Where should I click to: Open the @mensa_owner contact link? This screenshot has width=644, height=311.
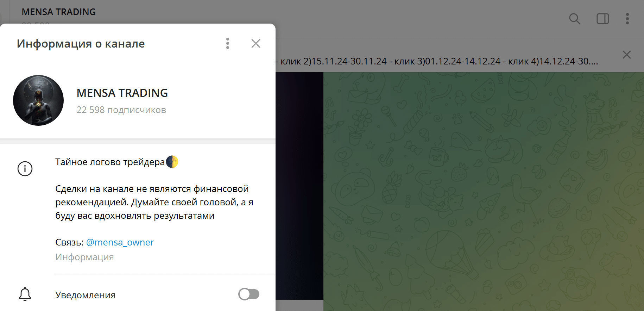(x=120, y=242)
